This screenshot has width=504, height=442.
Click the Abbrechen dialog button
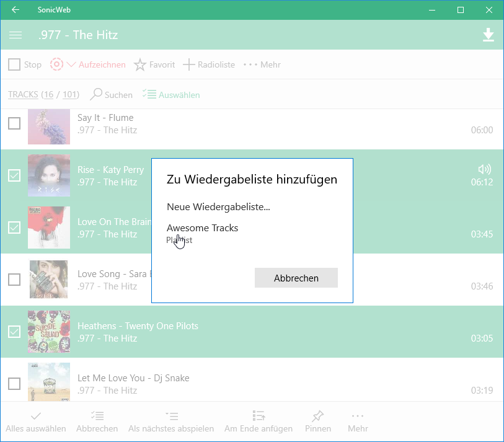296,278
